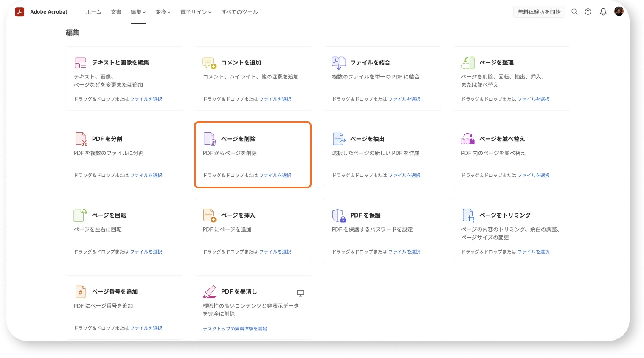This screenshot has height=358, width=644.
Task: Click the PDF を保護 card title
Action: 366,215
